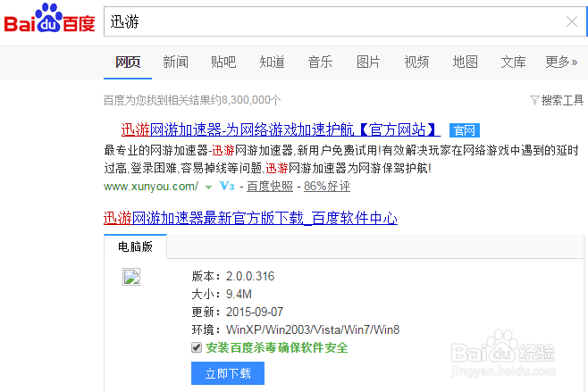Switch to the 图片 tab

(368, 62)
